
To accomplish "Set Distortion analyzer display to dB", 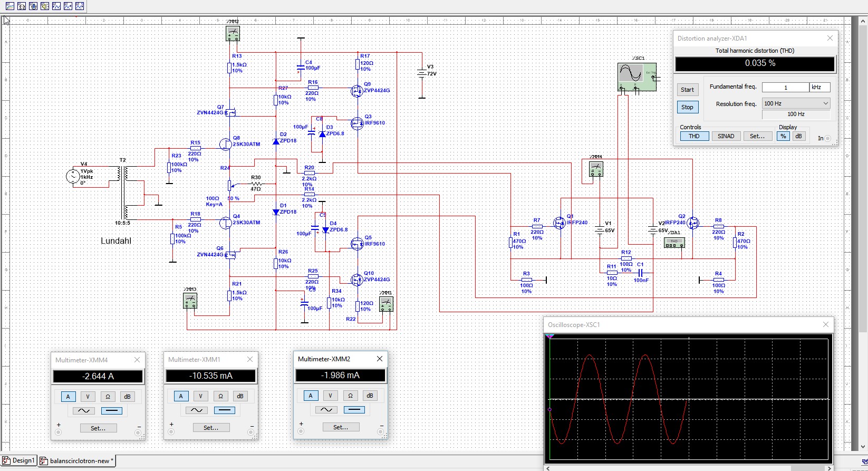I will [799, 136].
